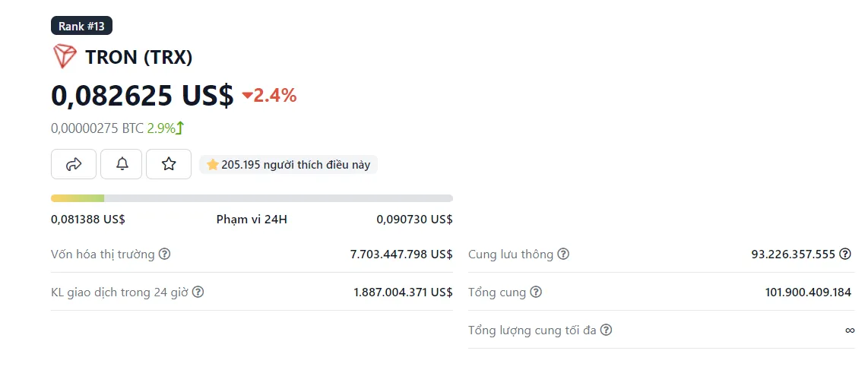Click the 0,082625 US$ price
The width and height of the screenshot is (868, 392).
click(142, 95)
